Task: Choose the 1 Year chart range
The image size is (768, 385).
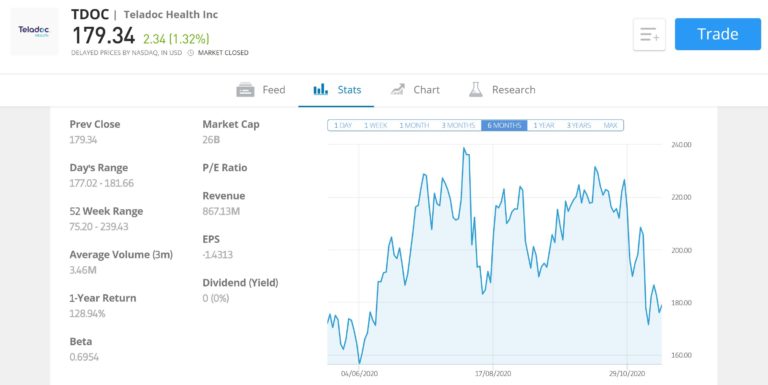Action: [x=544, y=125]
